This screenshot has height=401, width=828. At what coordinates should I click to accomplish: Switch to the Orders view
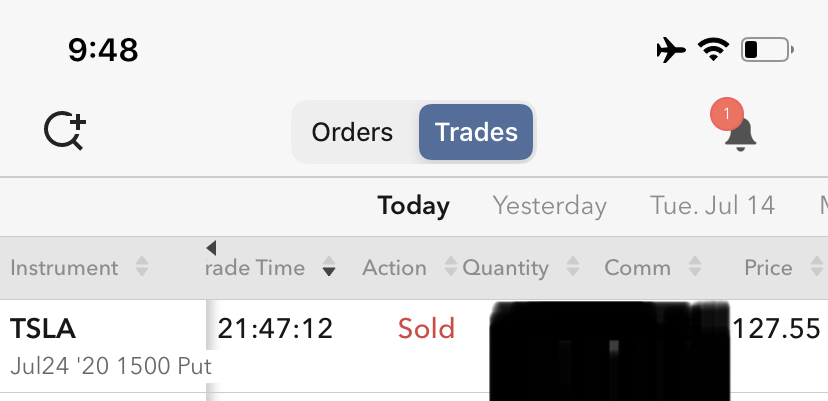pyautogui.click(x=352, y=132)
